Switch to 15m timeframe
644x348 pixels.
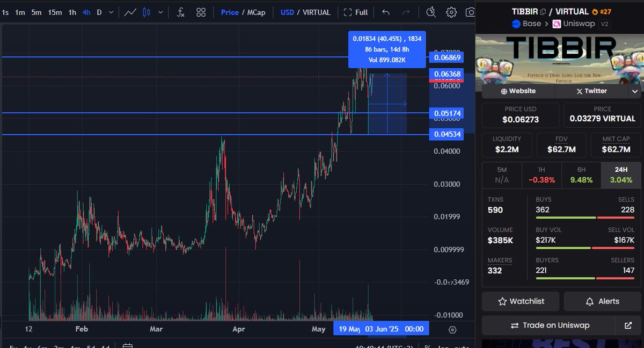point(55,12)
